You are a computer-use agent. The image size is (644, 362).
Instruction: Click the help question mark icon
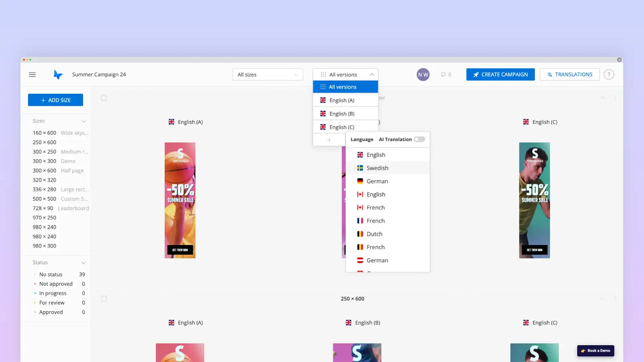(609, 74)
